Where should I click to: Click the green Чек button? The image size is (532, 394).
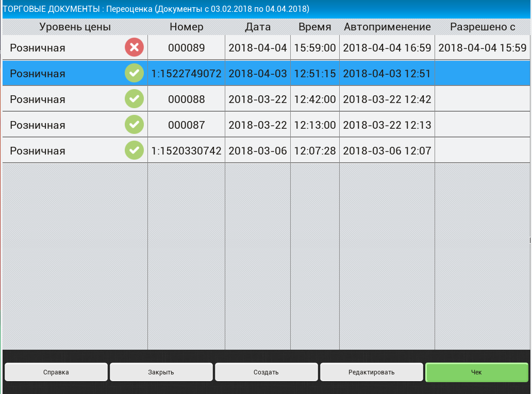pos(477,372)
